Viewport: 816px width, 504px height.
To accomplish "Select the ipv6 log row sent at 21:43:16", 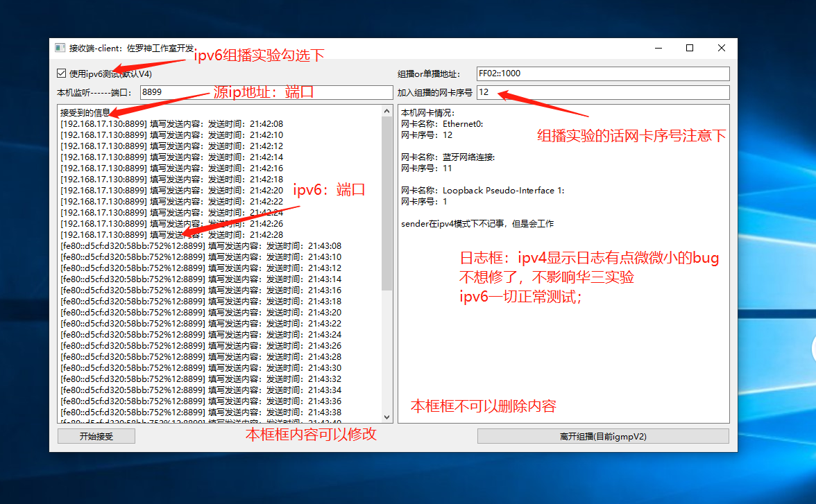I will pos(201,290).
